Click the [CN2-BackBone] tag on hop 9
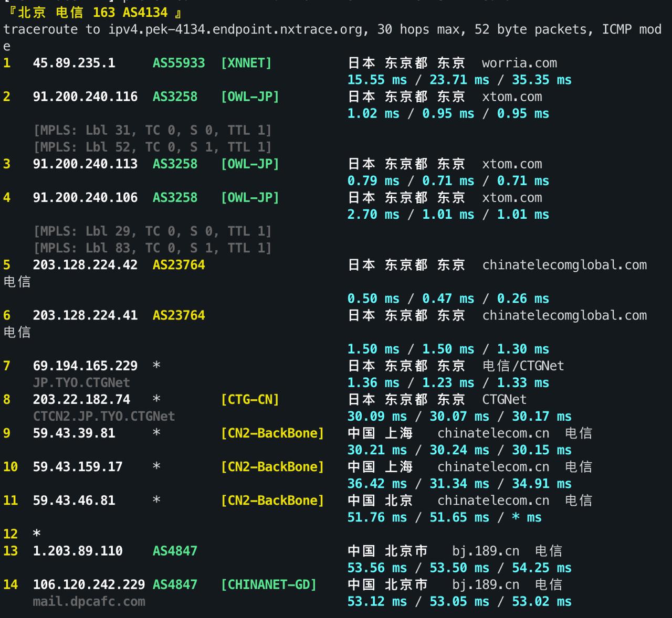The width and height of the screenshot is (672, 618). coord(272,433)
